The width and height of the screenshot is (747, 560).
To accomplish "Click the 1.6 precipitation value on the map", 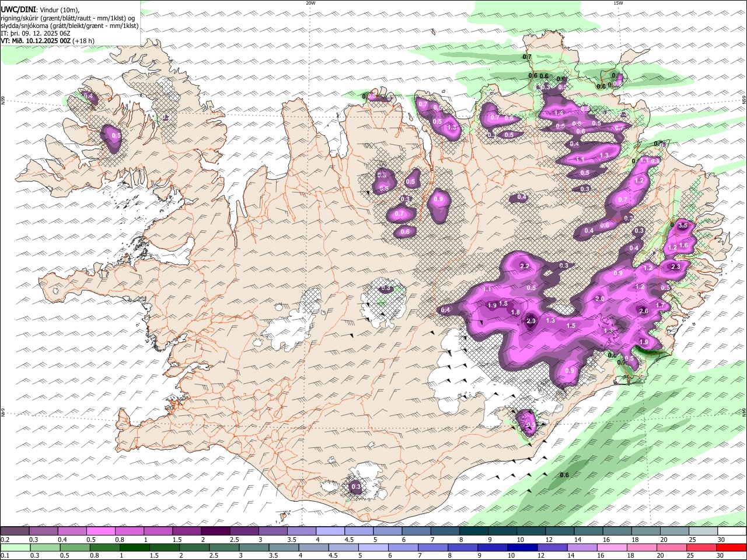I will tap(683, 245).
